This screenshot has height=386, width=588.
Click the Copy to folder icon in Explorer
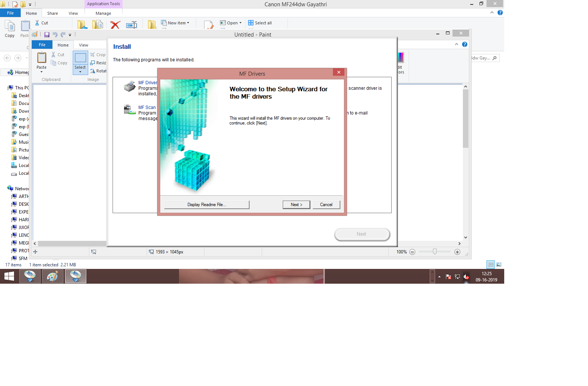98,25
